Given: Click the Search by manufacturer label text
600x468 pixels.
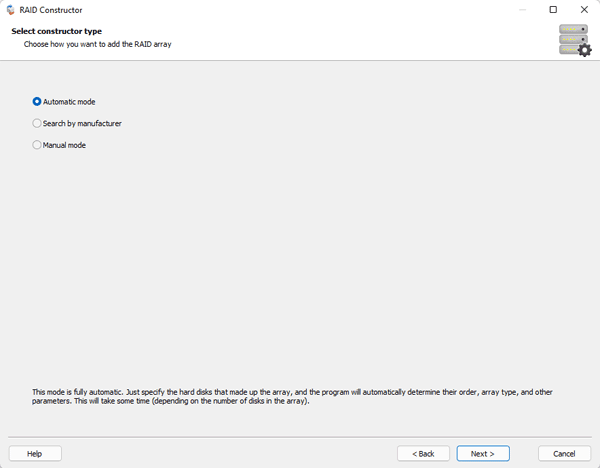Looking at the screenshot, I should pos(82,123).
